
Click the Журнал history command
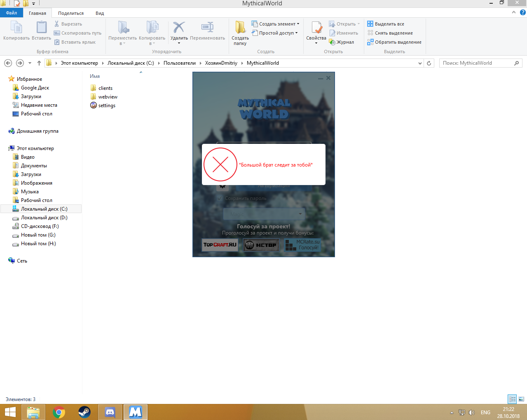click(342, 42)
